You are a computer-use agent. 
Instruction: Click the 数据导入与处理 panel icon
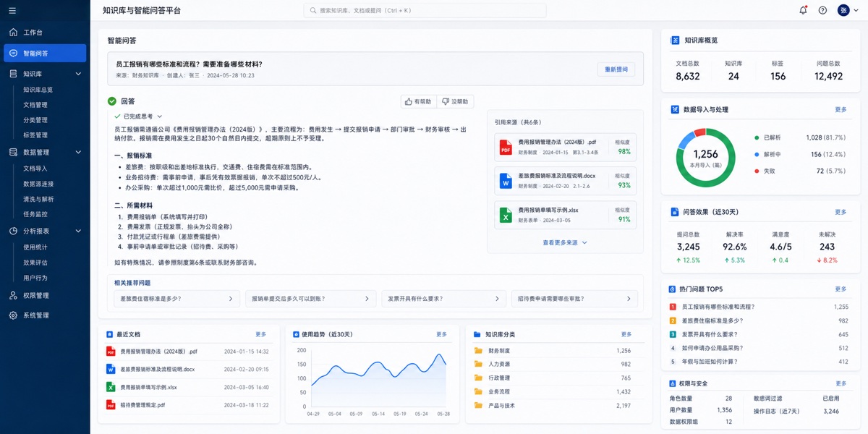[674, 110]
